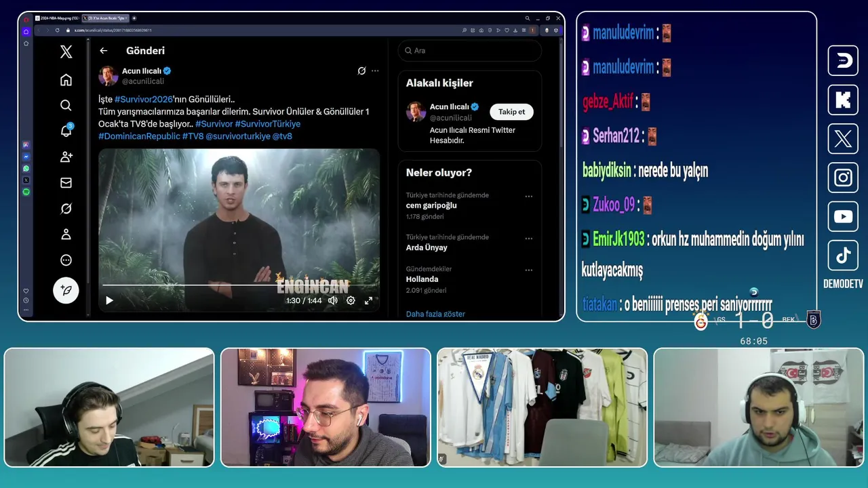Switch to the 2024-NBA-Map.png browser tab
This screenshot has height=488, width=868.
[56, 18]
